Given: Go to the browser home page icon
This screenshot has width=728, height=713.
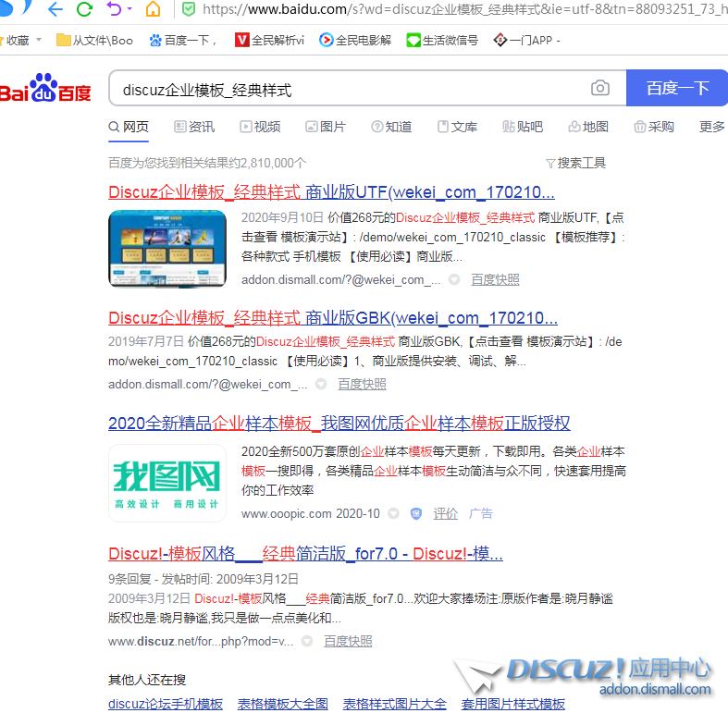Looking at the screenshot, I should (153, 9).
